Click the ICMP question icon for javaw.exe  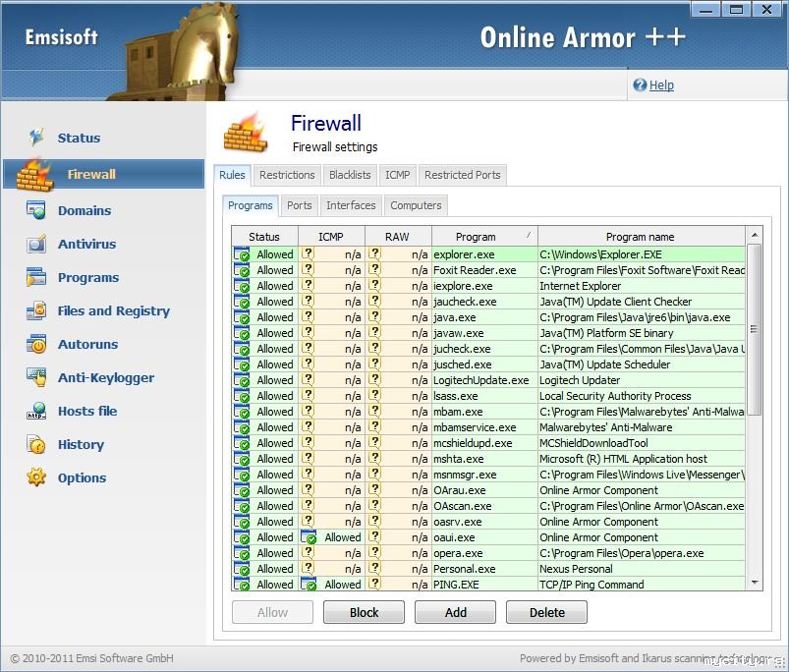click(x=308, y=332)
